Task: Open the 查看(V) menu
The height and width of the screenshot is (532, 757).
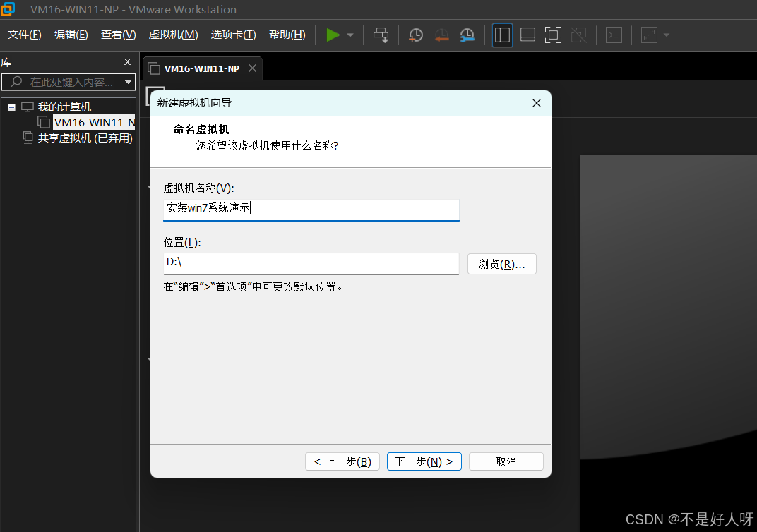Action: click(x=119, y=35)
